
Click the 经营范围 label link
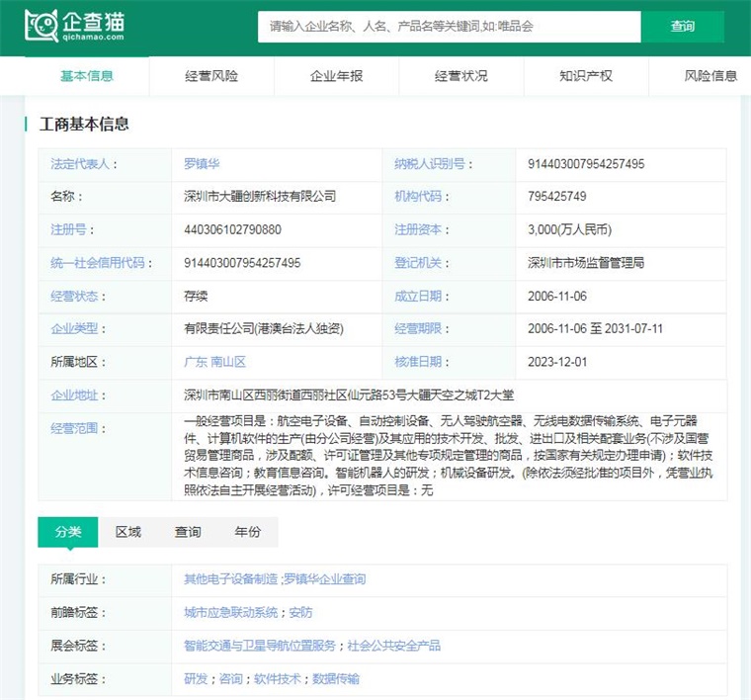[x=74, y=428]
